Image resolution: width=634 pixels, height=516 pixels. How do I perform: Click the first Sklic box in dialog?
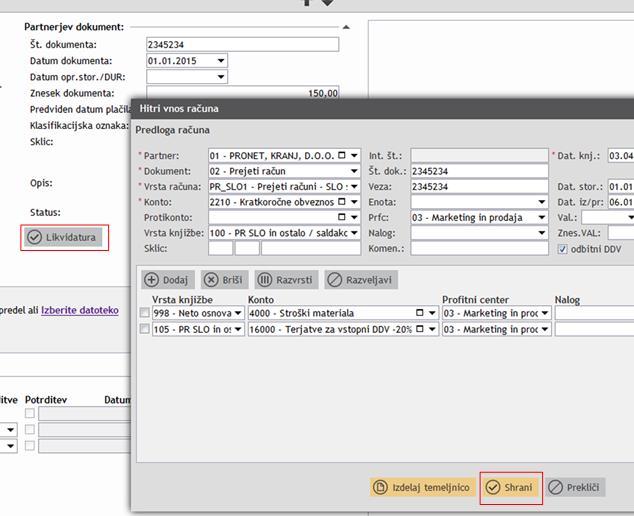220,248
